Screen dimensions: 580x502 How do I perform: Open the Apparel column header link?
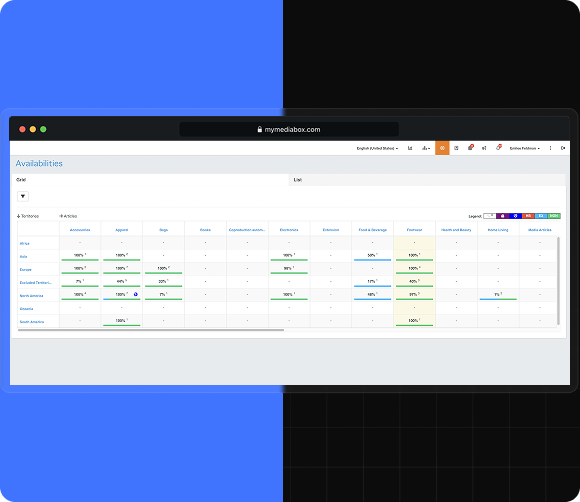click(122, 230)
